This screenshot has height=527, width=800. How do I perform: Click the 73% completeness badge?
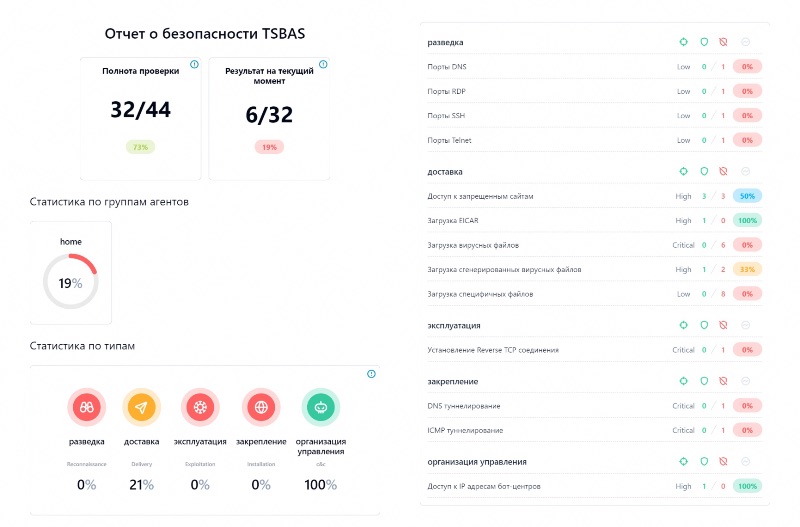(141, 147)
